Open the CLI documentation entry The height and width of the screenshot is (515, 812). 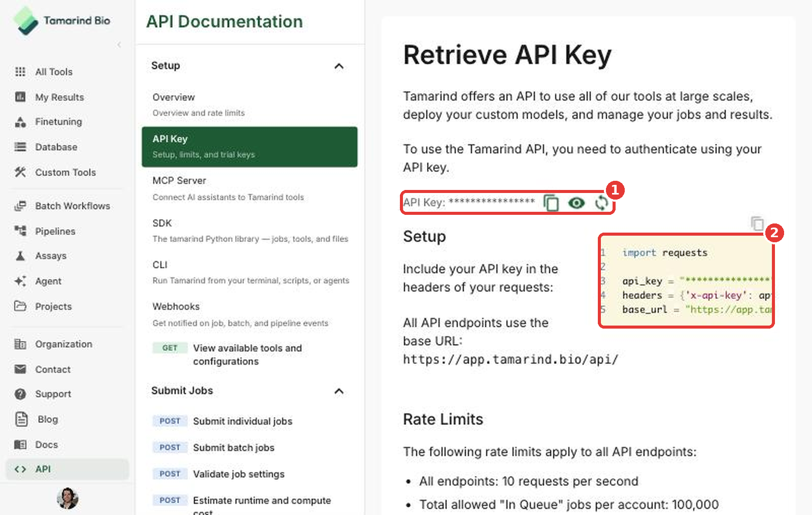tap(250, 272)
